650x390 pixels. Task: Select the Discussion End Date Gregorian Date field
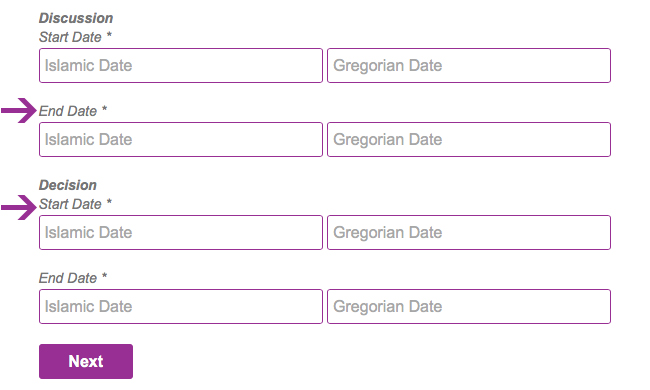click(469, 140)
